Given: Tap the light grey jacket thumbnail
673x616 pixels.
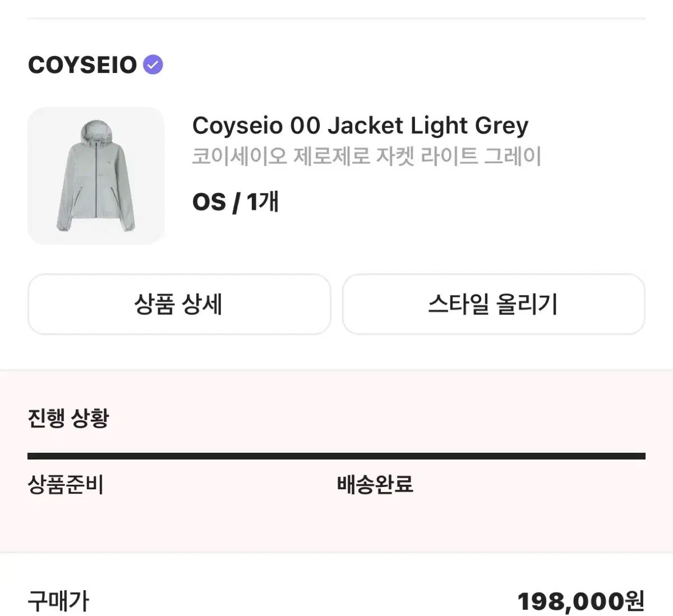Looking at the screenshot, I should (x=96, y=176).
